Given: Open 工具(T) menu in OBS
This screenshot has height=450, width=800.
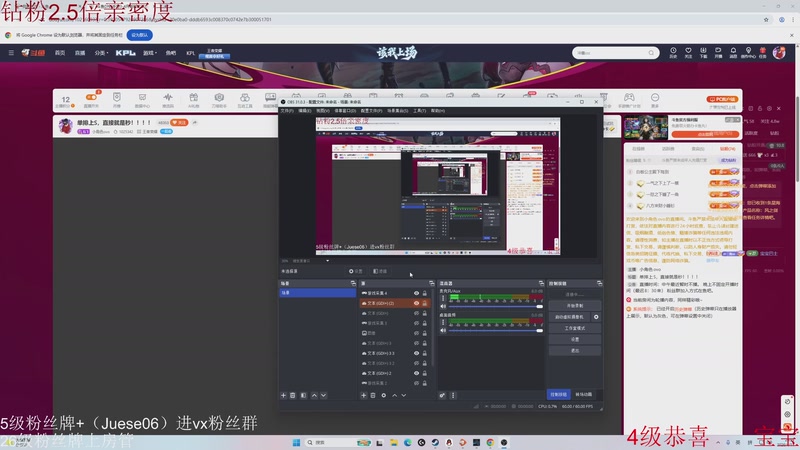Looking at the screenshot, I should pos(419,111).
